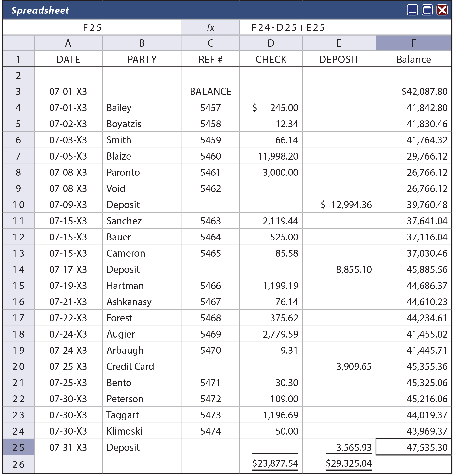Select reference number 5469 cell

pyautogui.click(x=211, y=334)
